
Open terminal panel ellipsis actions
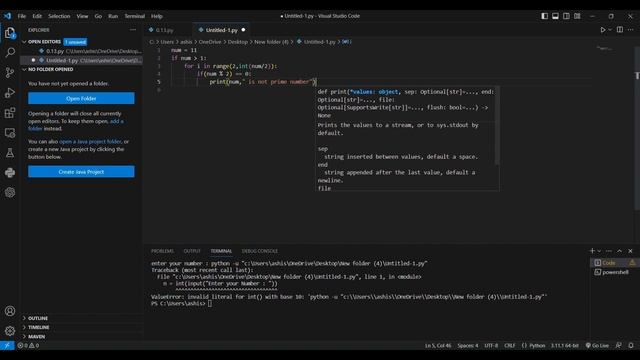(609, 251)
